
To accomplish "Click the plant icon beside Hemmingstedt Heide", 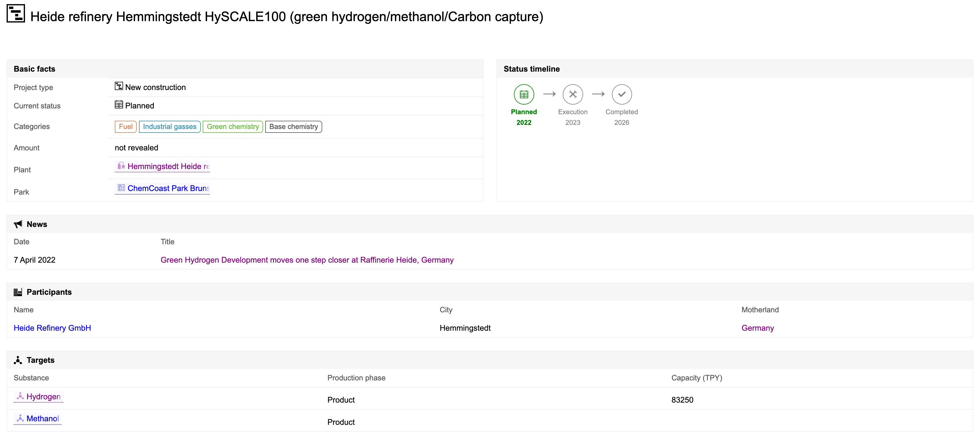I will [x=121, y=166].
